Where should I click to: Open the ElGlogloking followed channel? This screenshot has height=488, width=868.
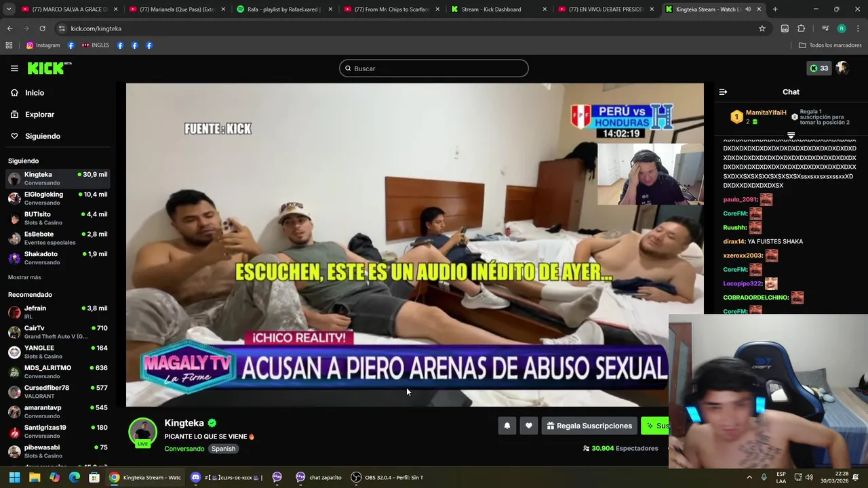[57, 198]
